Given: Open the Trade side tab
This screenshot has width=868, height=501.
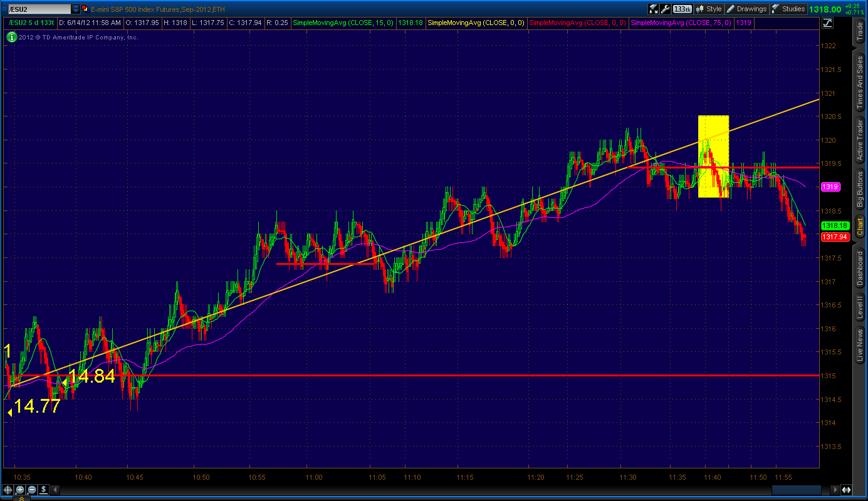Looking at the screenshot, I should (x=860, y=33).
